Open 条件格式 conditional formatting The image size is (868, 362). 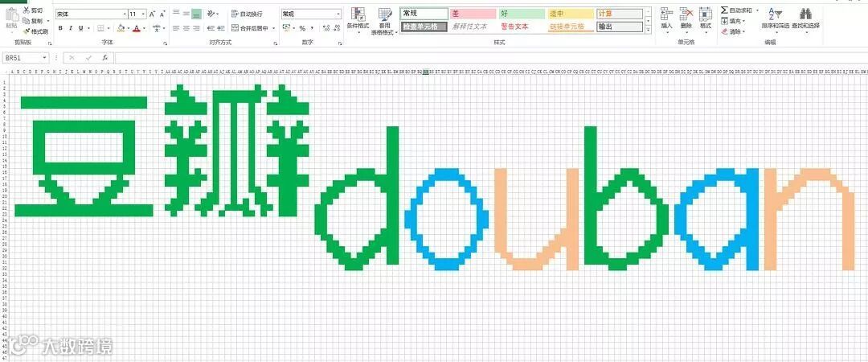tap(358, 21)
